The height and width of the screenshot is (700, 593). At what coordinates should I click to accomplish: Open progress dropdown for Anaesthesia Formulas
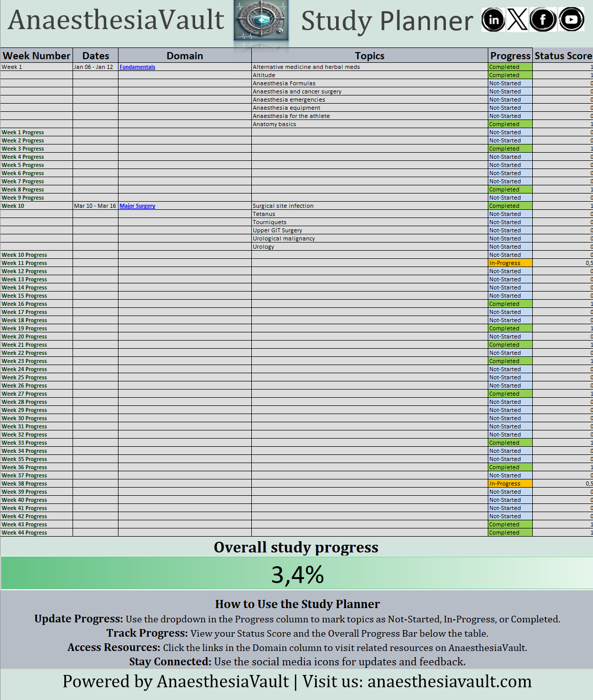point(510,83)
